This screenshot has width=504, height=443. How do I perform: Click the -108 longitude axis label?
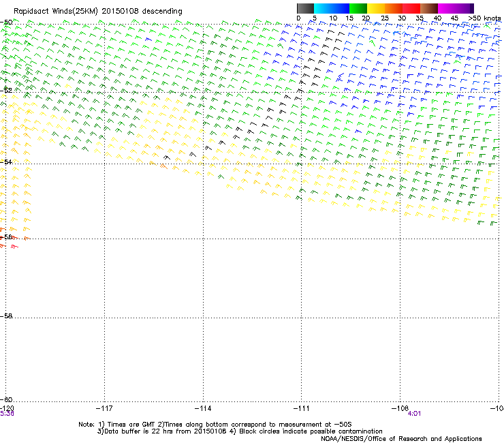400,408
